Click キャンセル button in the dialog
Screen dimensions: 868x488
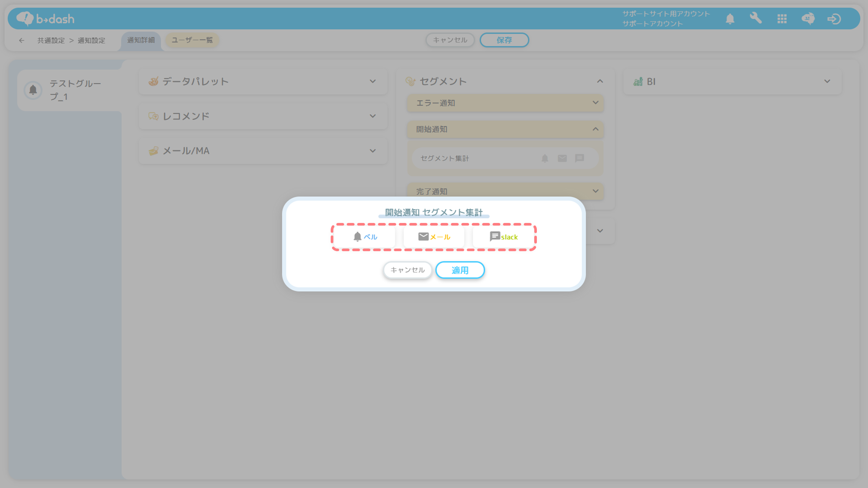coord(407,270)
